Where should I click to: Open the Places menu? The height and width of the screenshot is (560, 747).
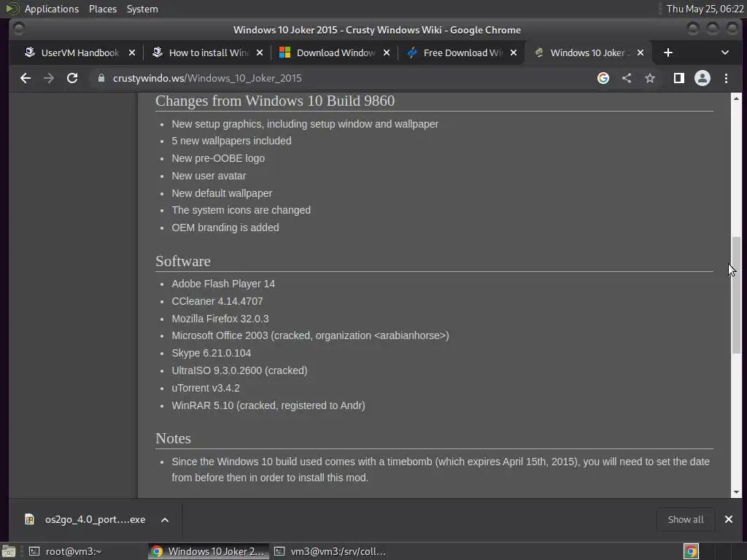coord(102,9)
